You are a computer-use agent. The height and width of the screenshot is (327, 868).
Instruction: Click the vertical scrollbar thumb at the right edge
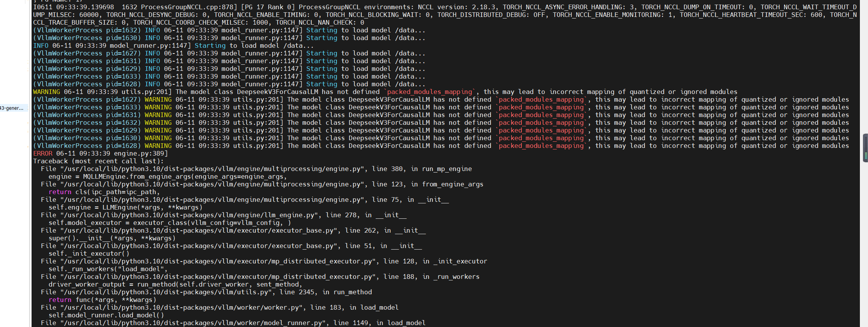[x=865, y=148]
